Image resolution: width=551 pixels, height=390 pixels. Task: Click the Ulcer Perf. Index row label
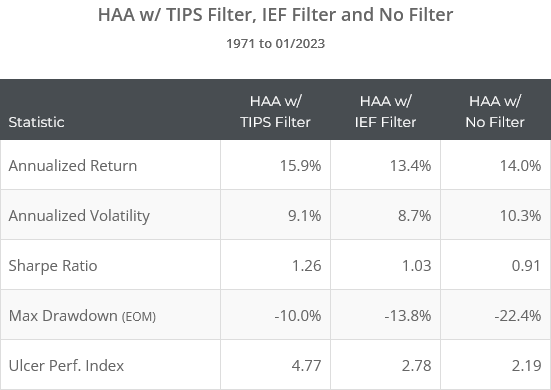[66, 366]
